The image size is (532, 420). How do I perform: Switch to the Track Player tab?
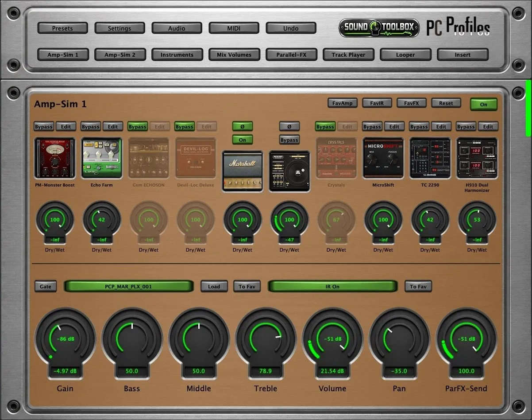(348, 55)
